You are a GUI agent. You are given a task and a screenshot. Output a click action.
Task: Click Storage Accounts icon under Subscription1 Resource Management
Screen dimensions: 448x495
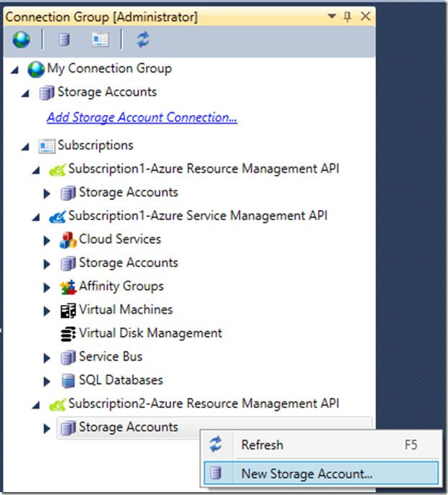click(x=68, y=193)
